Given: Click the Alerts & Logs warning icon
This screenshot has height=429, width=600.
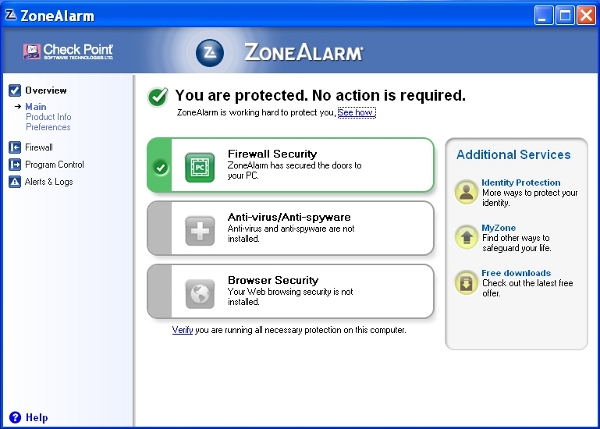Looking at the screenshot, I should pyautogui.click(x=15, y=181).
